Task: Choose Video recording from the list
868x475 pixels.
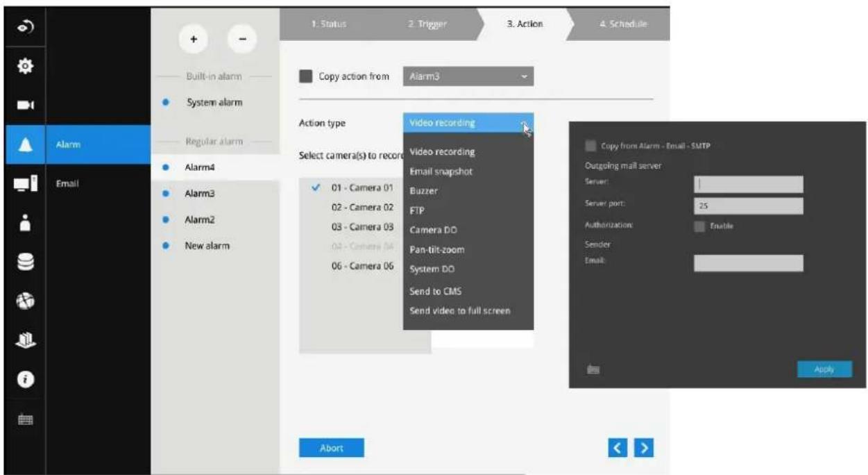Action: coord(442,151)
